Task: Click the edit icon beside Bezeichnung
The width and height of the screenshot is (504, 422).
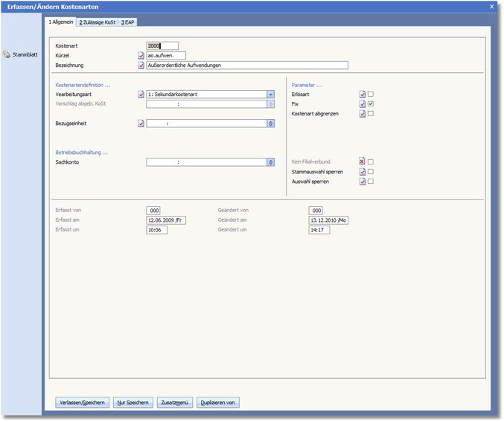Action: 141,65
